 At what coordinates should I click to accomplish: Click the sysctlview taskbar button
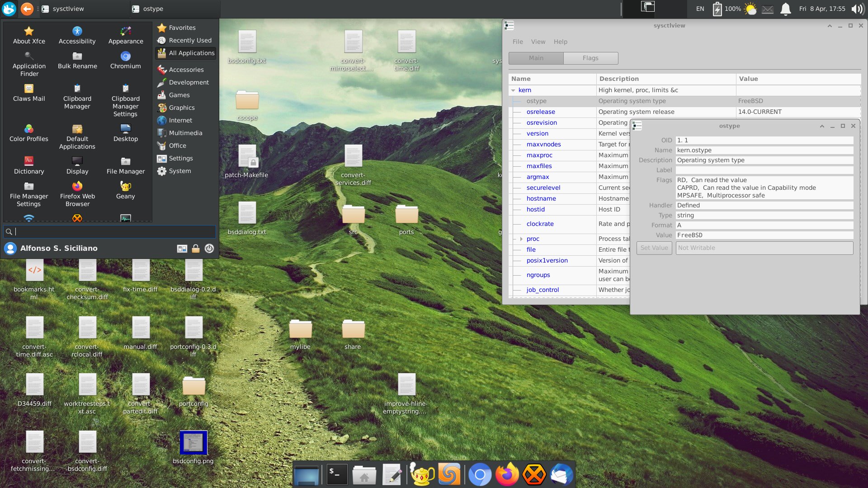[84, 9]
